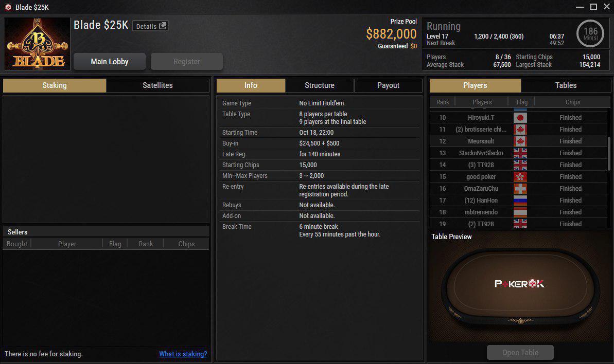Click UK flag beside (3) TT928

coord(520,165)
